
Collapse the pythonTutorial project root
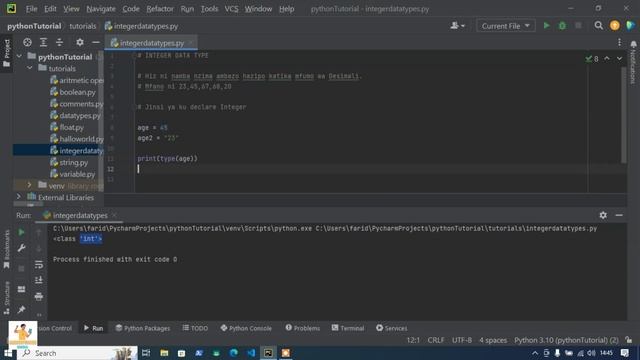click(x=19, y=56)
